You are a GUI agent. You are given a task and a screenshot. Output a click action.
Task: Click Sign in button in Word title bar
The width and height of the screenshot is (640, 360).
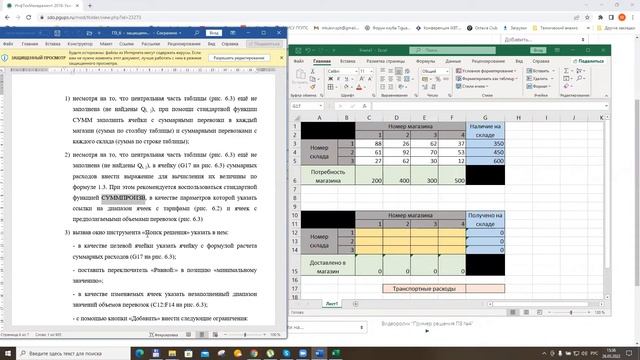[213, 33]
